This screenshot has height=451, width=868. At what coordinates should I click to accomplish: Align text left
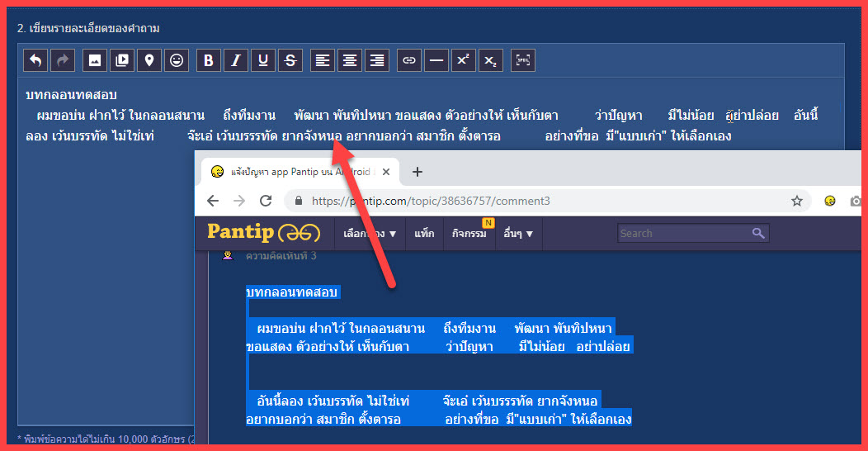(322, 60)
